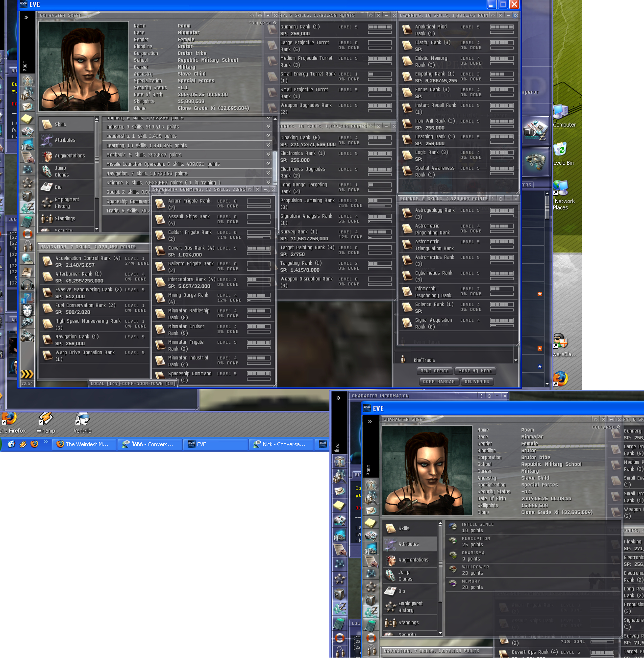Expand the Ikvar sidebar double arrow
This screenshot has height=664, width=644.
pos(338,398)
